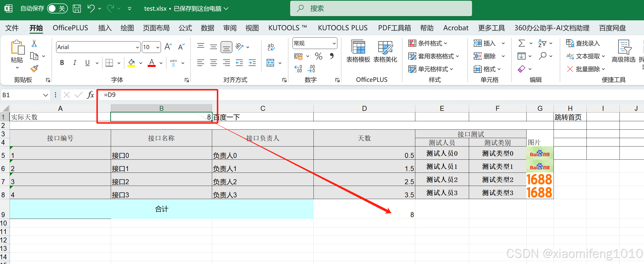Click the Increase Indent icon
This screenshot has height=264, width=644.
[x=252, y=62]
